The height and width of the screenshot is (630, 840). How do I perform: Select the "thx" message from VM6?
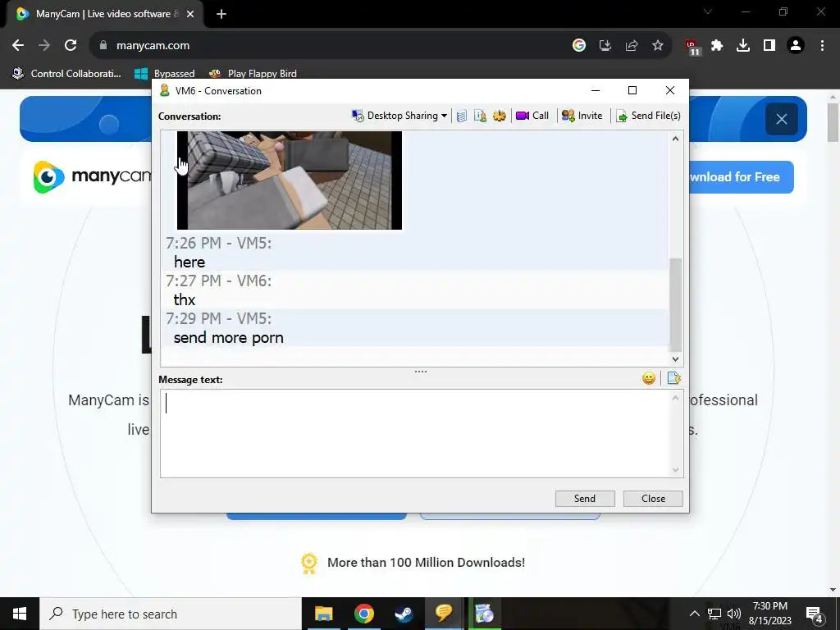pyautogui.click(x=185, y=300)
